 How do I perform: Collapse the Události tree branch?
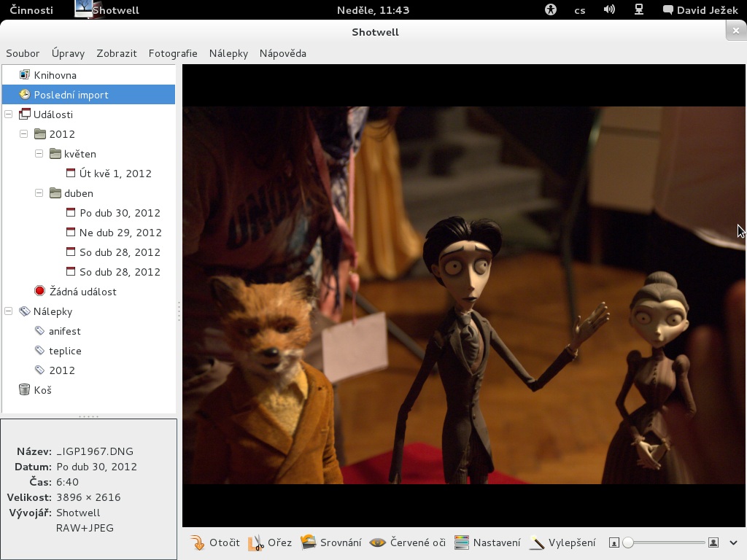pos(9,114)
